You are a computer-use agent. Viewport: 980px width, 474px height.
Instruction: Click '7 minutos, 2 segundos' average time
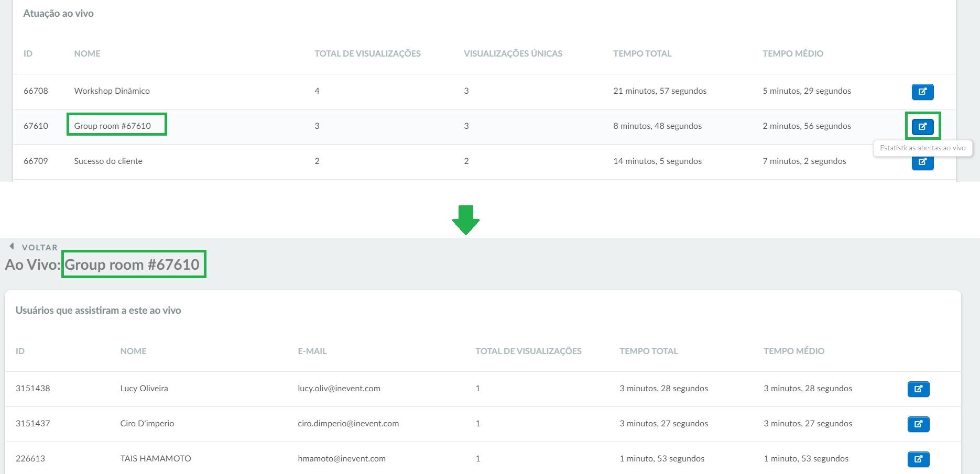tap(804, 161)
